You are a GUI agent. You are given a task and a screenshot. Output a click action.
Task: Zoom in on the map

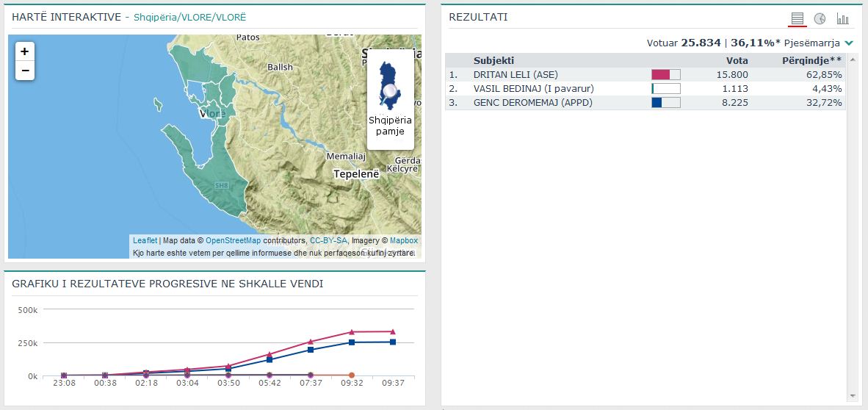(x=25, y=51)
